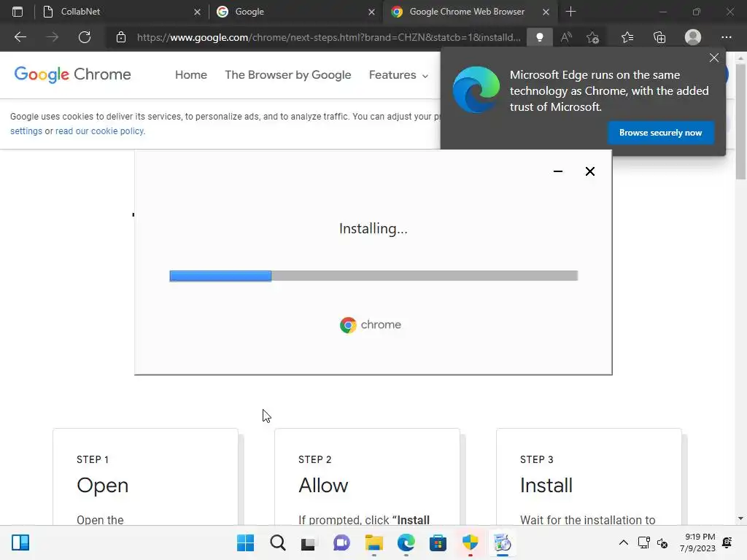Show hidden system tray icons chevron
This screenshot has width=747, height=560.
[623, 542]
